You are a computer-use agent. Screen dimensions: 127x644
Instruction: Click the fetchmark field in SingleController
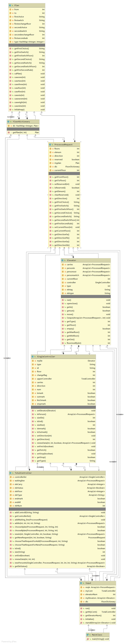pyautogui.click(x=63, y=400)
